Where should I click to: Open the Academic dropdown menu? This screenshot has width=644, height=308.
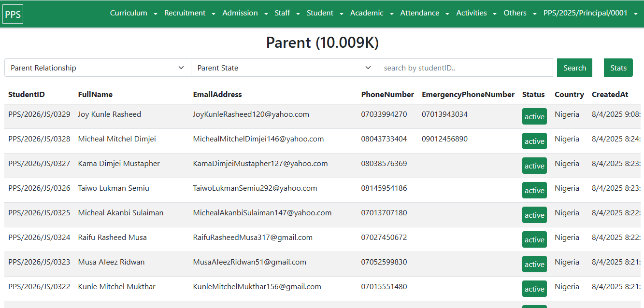(x=372, y=13)
